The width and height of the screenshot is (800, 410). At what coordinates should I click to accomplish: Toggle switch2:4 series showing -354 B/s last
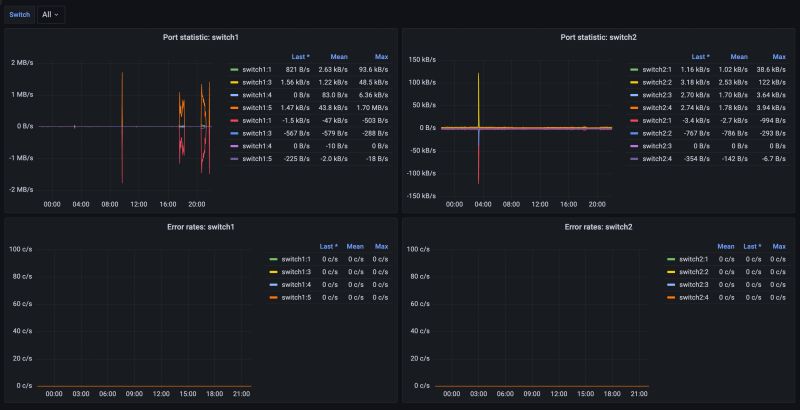(x=657, y=159)
